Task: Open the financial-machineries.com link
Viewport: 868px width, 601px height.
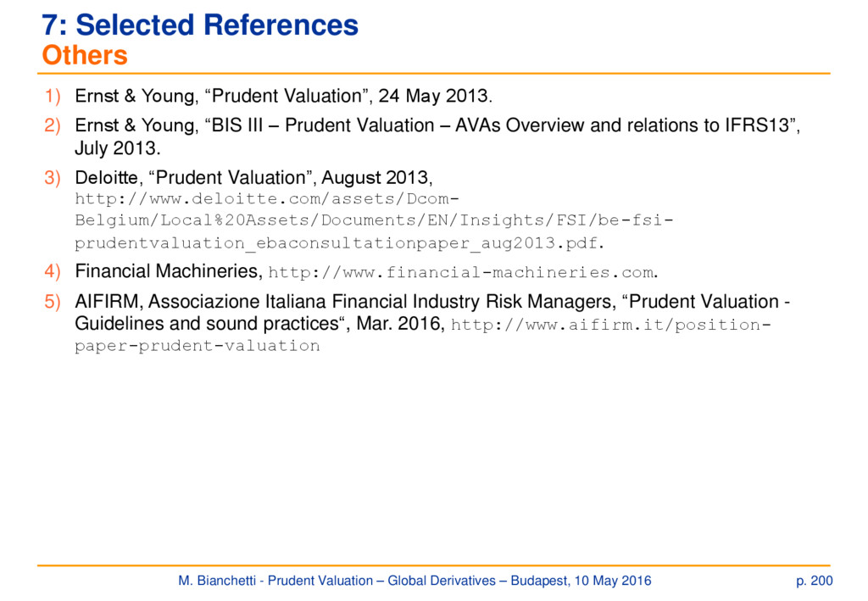Action: click(x=461, y=272)
